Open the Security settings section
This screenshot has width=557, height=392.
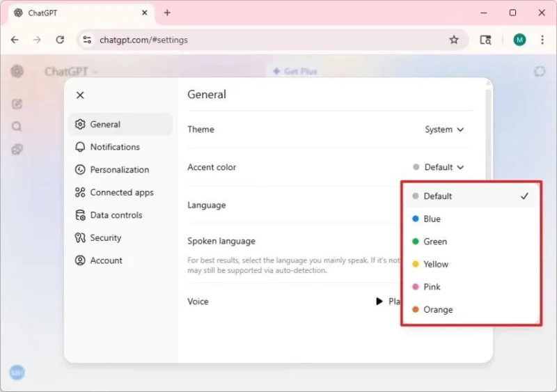coord(120,237)
